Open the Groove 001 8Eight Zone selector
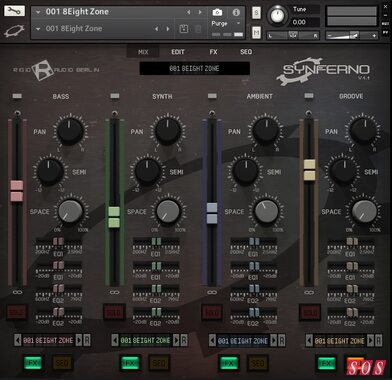Screen dimensions: 392x380 tap(340, 341)
